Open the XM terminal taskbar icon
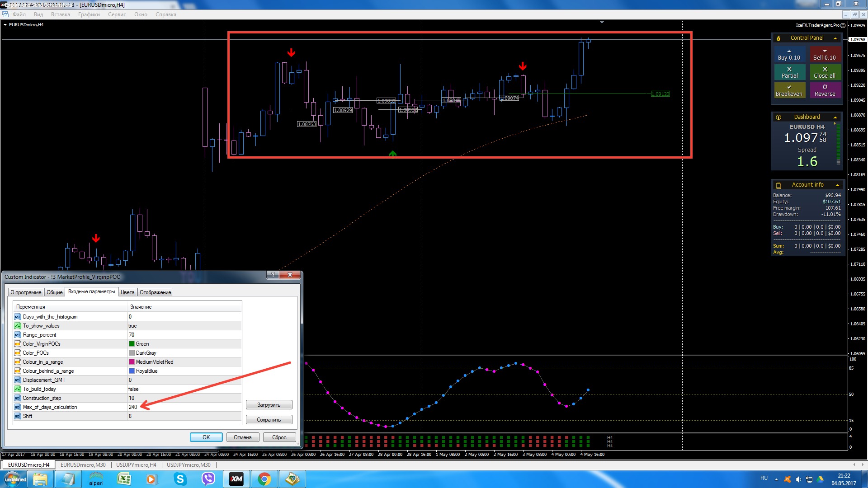The width and height of the screenshot is (868, 488). point(236,479)
